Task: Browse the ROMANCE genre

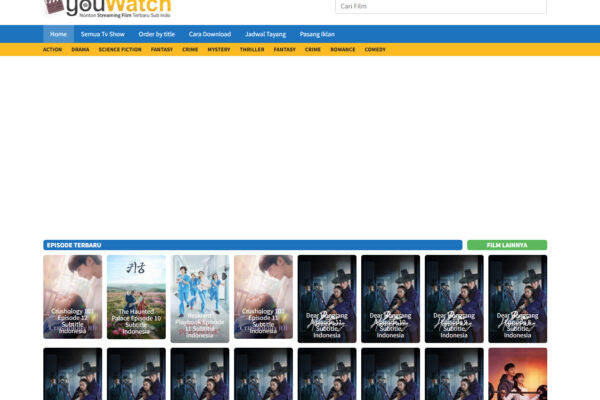Action: click(x=343, y=49)
